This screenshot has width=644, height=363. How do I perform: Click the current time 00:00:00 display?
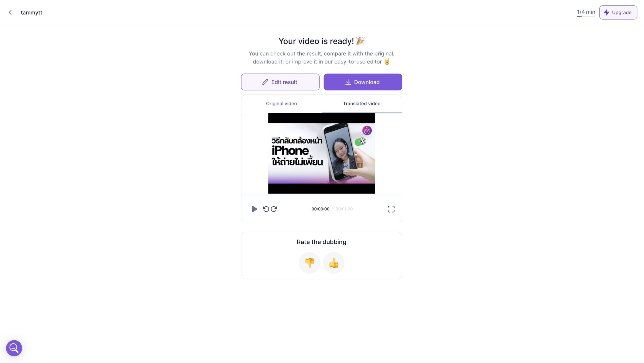click(320, 209)
